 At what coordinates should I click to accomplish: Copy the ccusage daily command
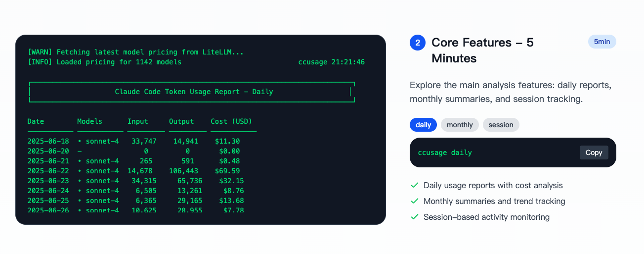(x=594, y=152)
